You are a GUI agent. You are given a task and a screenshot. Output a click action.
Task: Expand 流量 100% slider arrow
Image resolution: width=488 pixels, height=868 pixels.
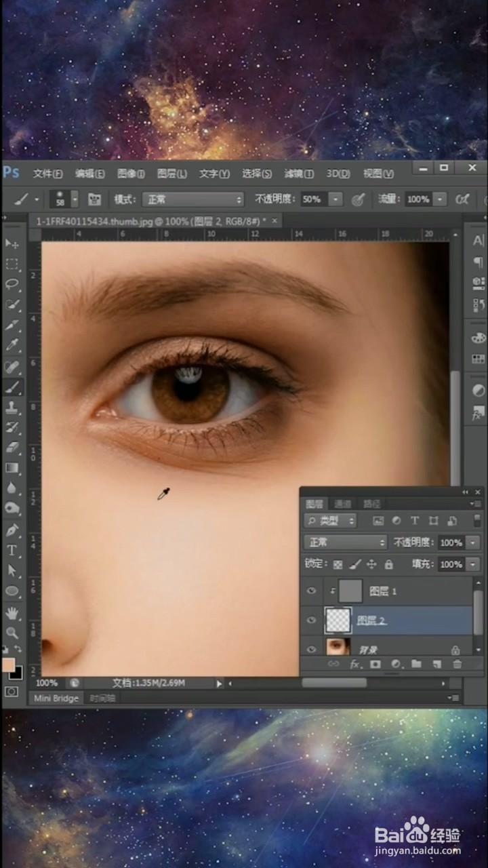pyautogui.click(x=440, y=199)
